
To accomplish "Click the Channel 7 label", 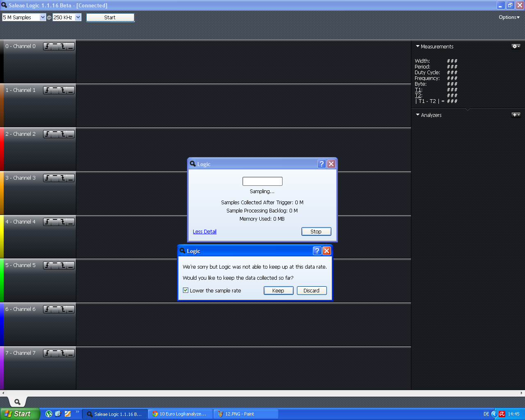I will [x=21, y=353].
